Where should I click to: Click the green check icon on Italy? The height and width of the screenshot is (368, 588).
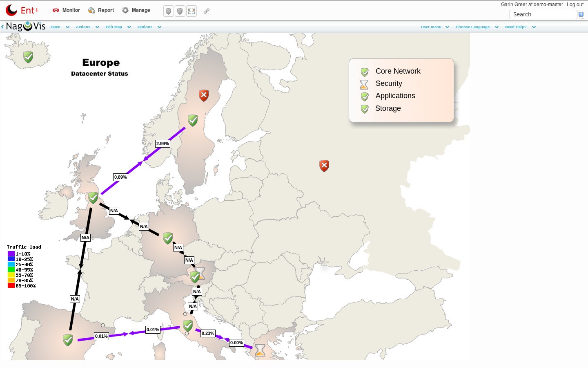pyautogui.click(x=188, y=325)
